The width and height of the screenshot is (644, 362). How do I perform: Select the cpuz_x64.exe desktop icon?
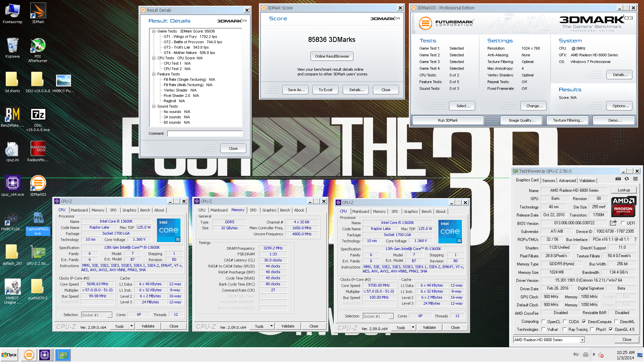(x=12, y=186)
